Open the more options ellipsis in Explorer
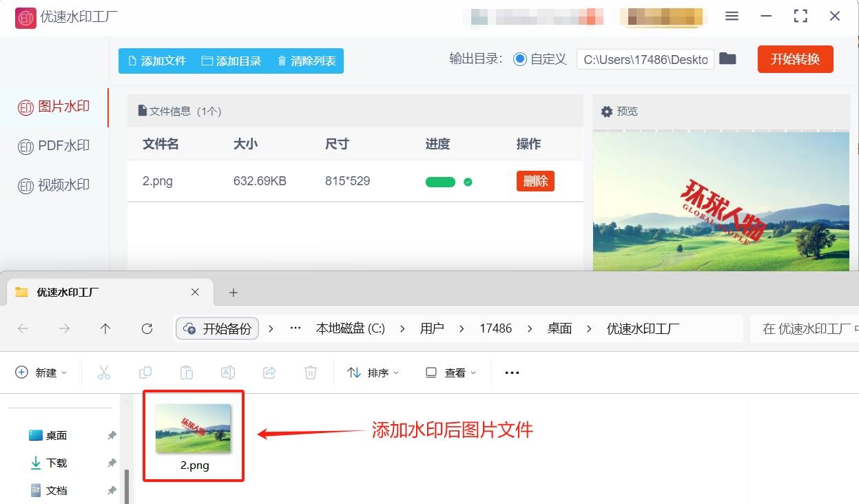The width and height of the screenshot is (859, 504). (512, 372)
